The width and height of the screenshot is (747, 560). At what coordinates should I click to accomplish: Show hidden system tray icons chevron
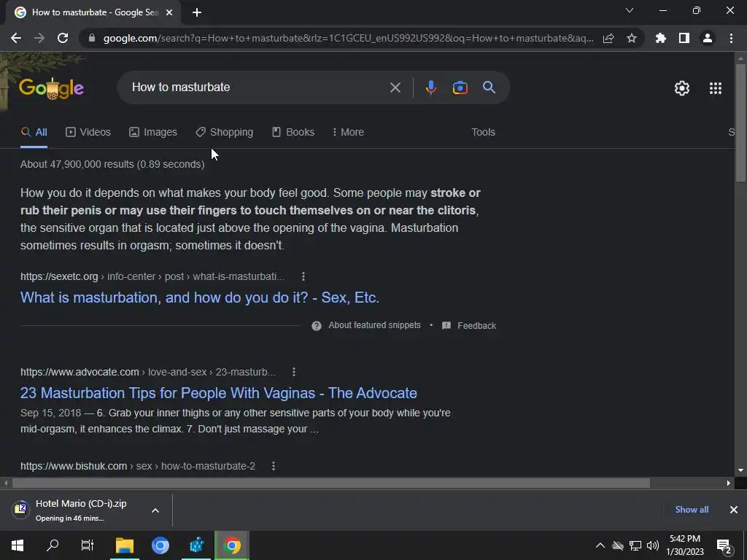[x=600, y=545]
